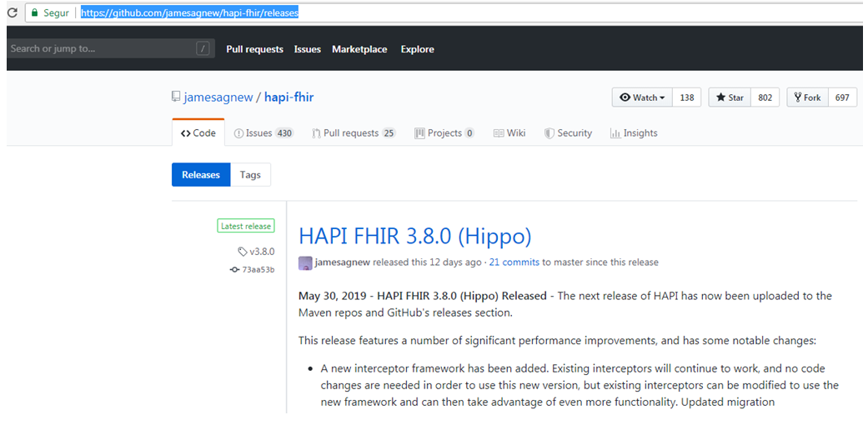This screenshot has height=425, width=868.
Task: Open the Insights graph tab
Action: [634, 133]
